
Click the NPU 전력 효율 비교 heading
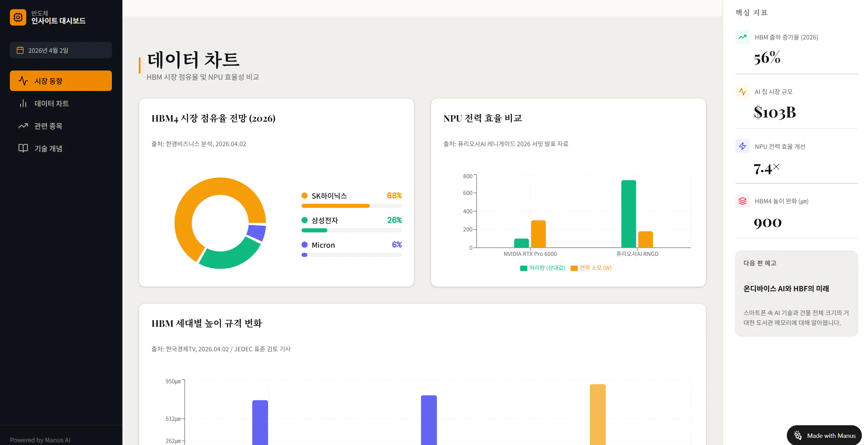(483, 118)
